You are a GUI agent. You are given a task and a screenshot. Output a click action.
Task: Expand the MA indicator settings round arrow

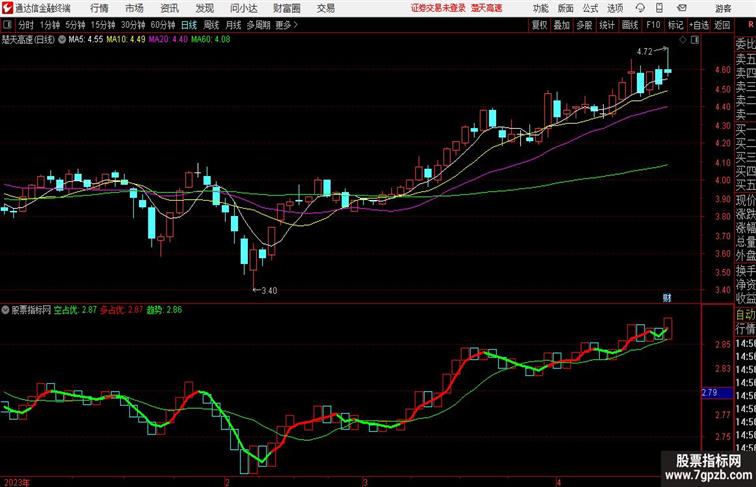62,40
